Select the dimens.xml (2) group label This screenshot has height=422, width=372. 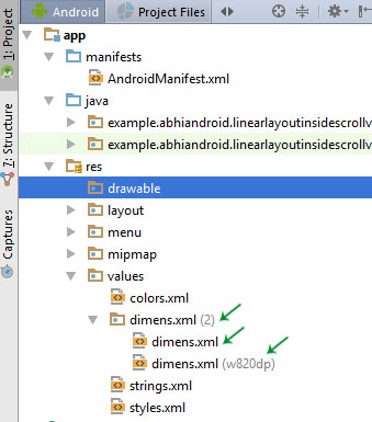(172, 320)
